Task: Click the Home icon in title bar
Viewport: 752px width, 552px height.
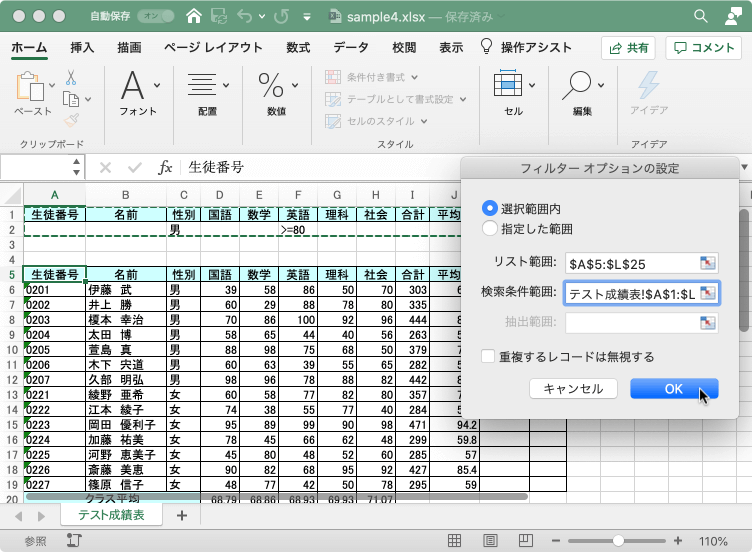Action: (194, 16)
